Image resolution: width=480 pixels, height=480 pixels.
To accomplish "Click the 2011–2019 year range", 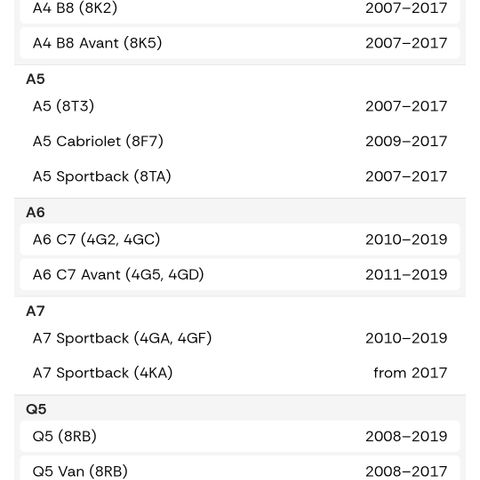I will (406, 275).
